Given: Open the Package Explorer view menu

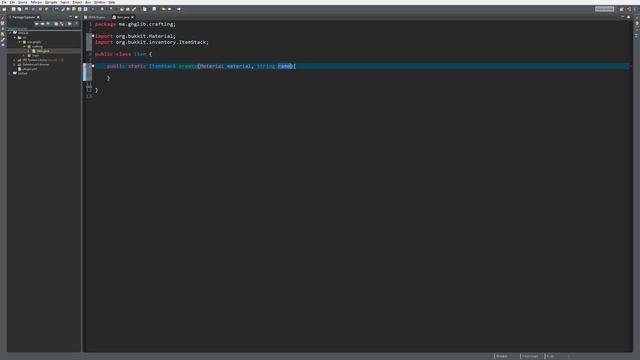Looking at the screenshot, I should pos(76,24).
